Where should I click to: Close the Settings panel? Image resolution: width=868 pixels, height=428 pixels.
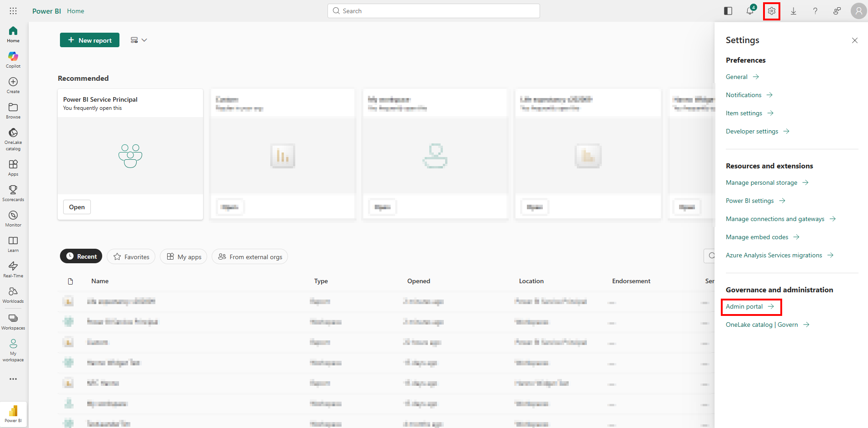pos(854,40)
